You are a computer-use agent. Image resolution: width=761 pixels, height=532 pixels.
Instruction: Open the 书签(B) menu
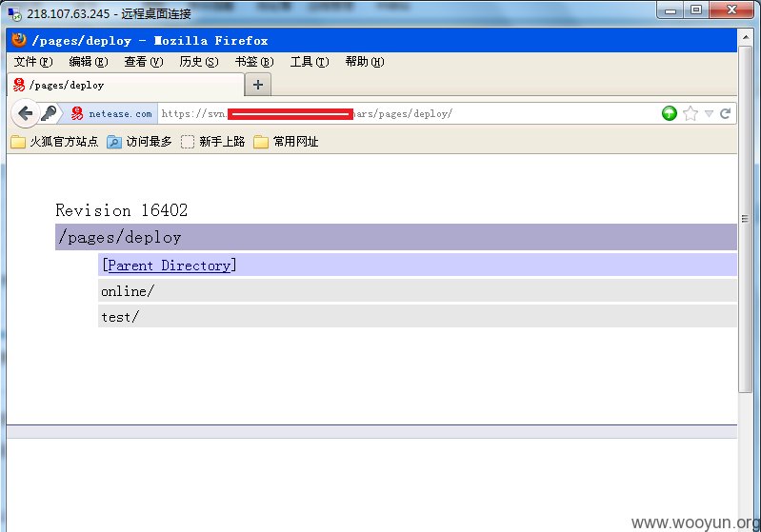click(254, 62)
